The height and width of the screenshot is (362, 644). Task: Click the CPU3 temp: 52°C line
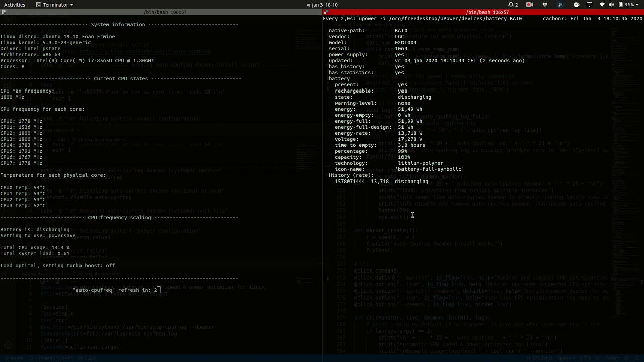click(23, 205)
